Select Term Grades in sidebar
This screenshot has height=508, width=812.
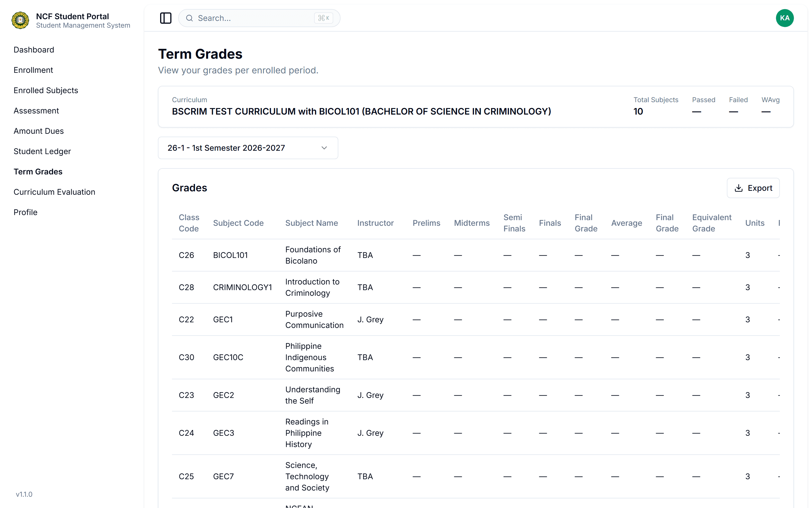(38, 172)
